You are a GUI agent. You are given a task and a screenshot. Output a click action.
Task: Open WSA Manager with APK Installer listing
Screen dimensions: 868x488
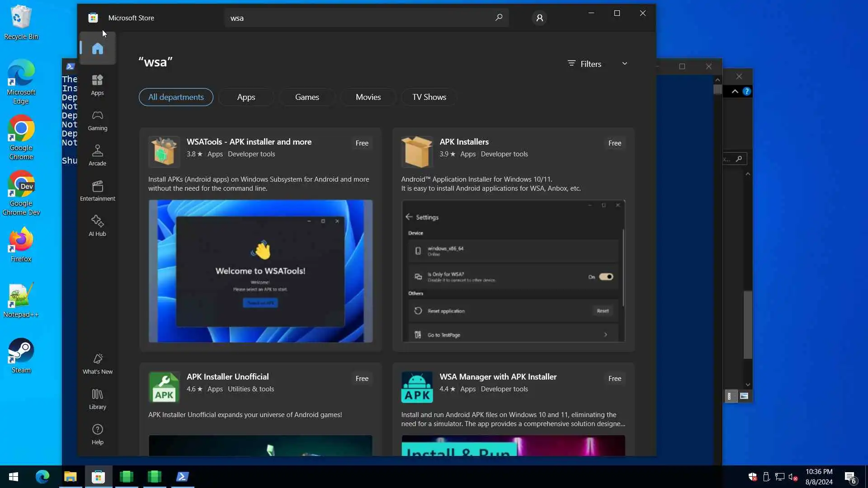tap(498, 377)
